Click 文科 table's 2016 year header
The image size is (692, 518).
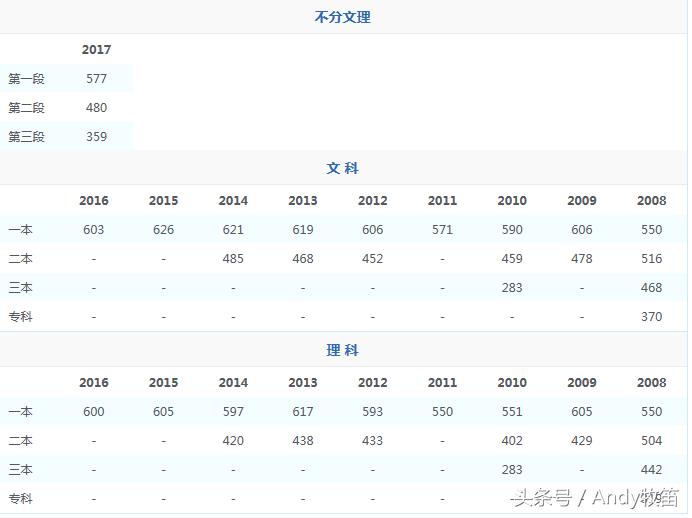(94, 201)
